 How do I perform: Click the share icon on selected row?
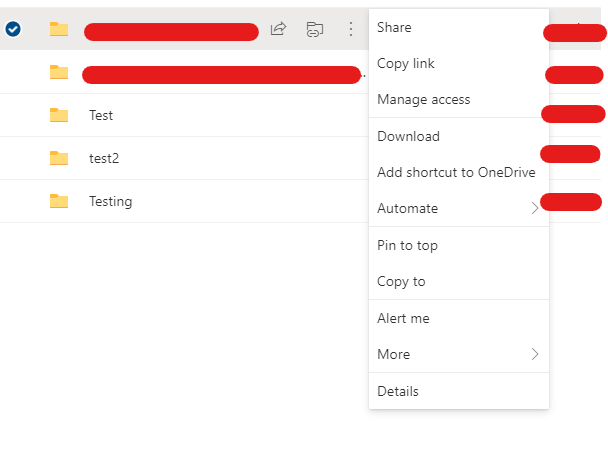(279, 30)
